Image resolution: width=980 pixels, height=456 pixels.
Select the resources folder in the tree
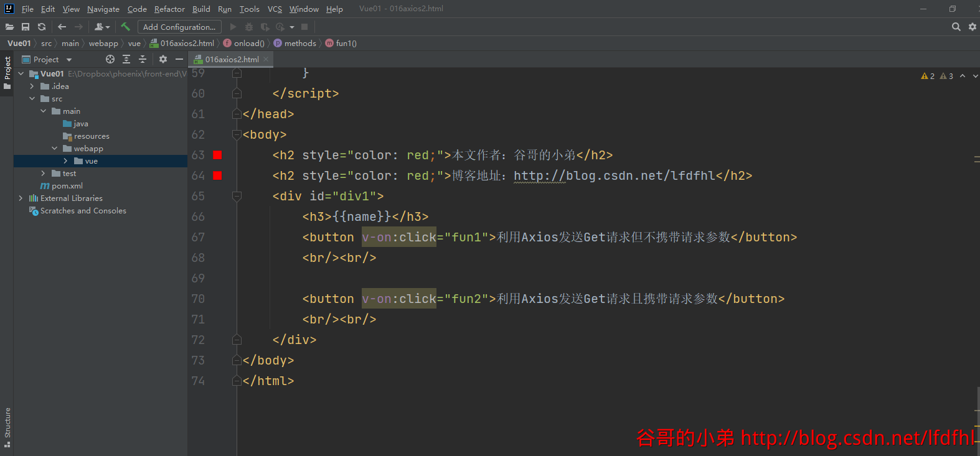click(x=86, y=136)
